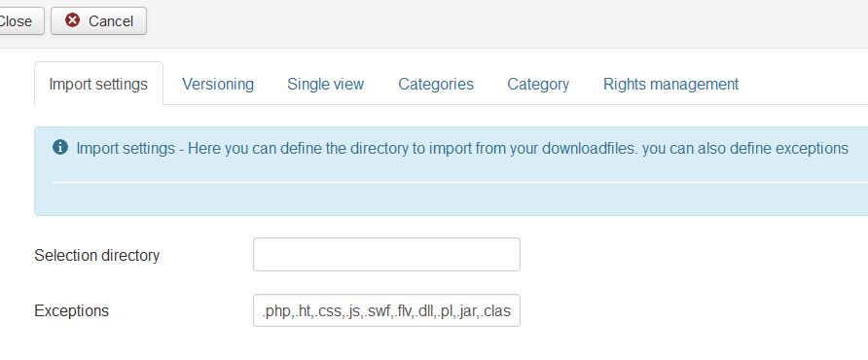The height and width of the screenshot is (360, 868).
Task: Click the blue info circle icon
Action: (60, 147)
